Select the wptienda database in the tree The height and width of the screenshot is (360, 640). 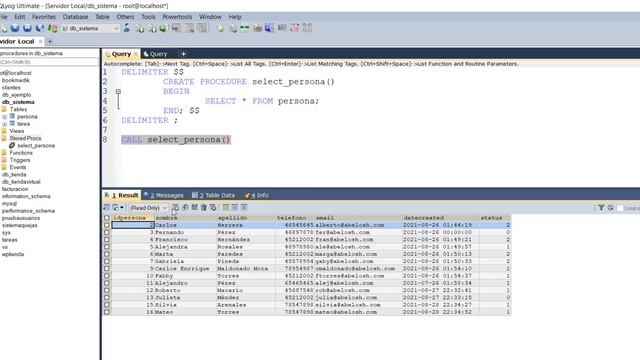pyautogui.click(x=13, y=254)
